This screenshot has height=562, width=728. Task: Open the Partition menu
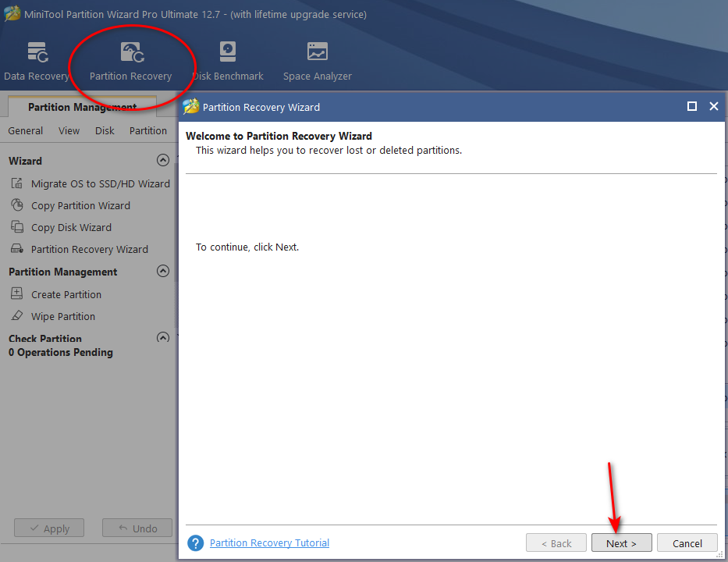tap(148, 131)
